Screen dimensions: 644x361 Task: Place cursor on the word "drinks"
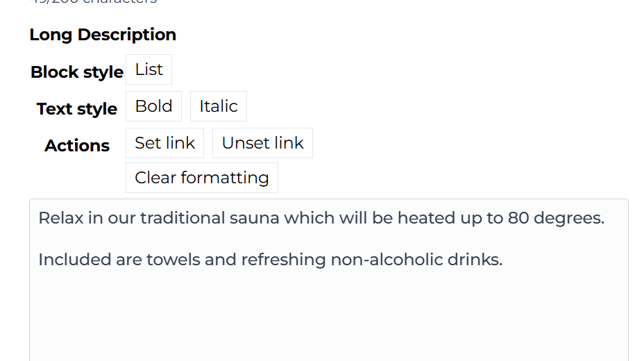pos(475,260)
